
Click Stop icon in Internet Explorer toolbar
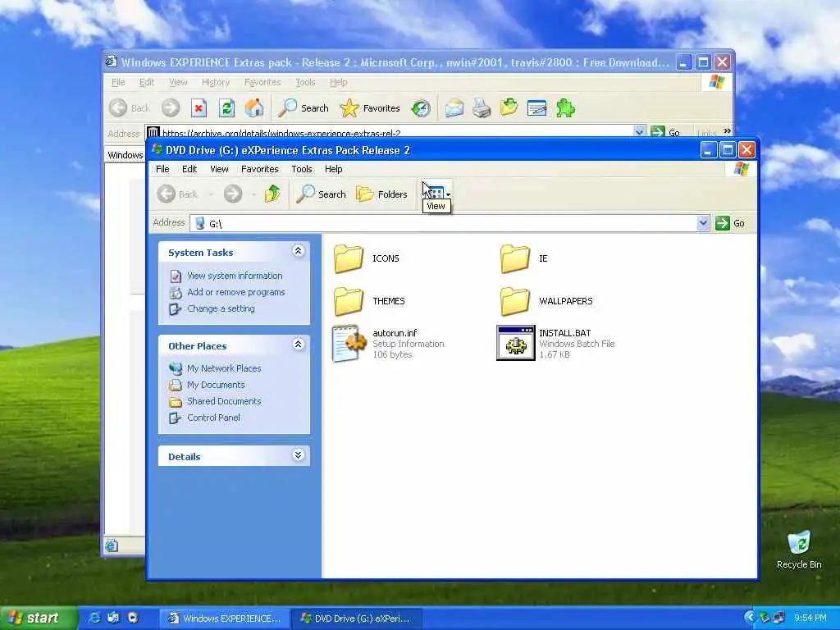point(199,108)
